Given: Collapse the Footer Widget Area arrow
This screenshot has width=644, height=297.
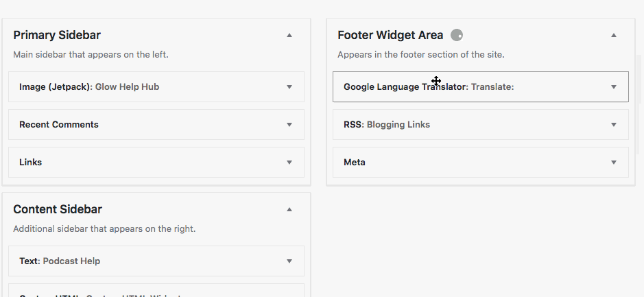Looking at the screenshot, I should (x=614, y=36).
